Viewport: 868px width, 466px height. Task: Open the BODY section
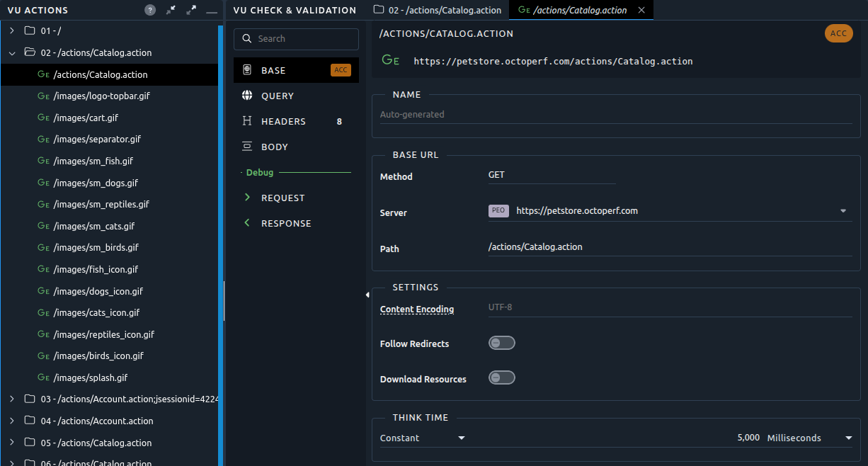point(296,147)
